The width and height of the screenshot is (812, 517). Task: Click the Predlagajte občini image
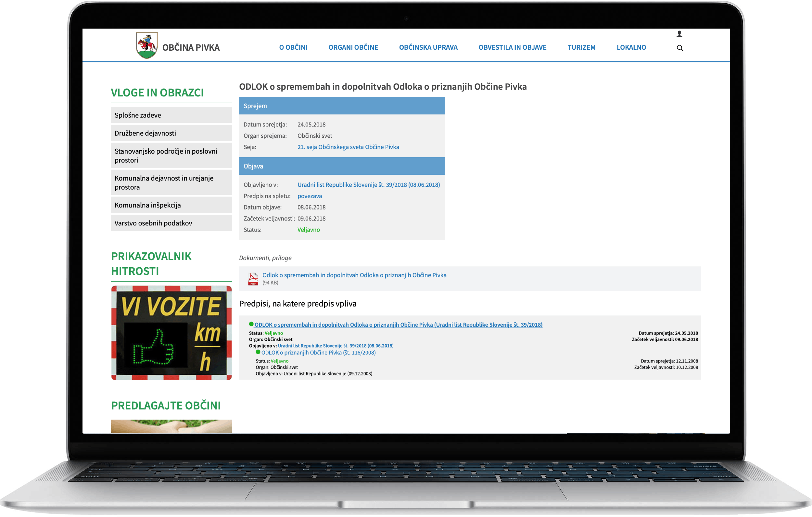[x=171, y=426]
